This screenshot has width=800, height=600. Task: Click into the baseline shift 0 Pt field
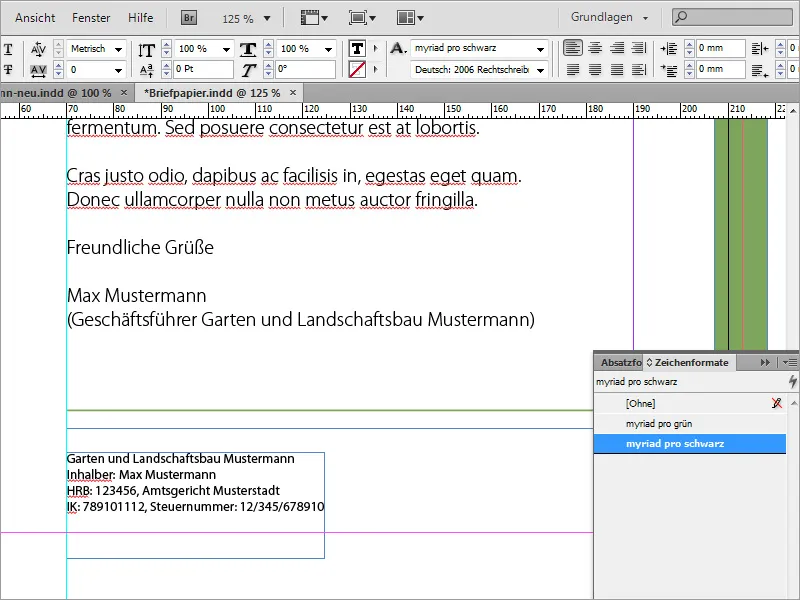point(204,69)
